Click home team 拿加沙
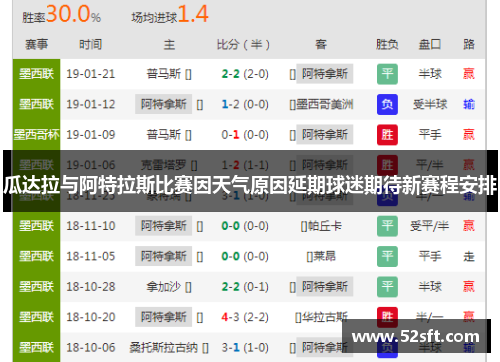The width and height of the screenshot is (500, 362). tap(164, 287)
